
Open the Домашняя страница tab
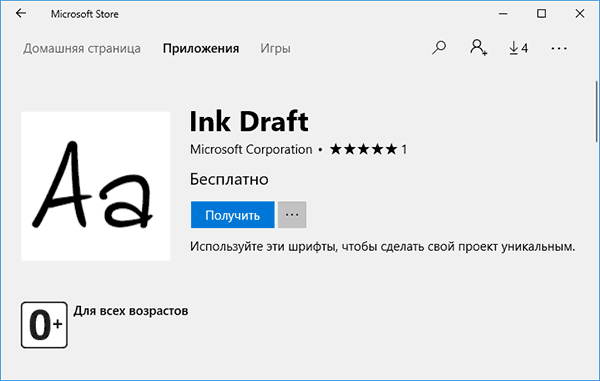(x=82, y=49)
